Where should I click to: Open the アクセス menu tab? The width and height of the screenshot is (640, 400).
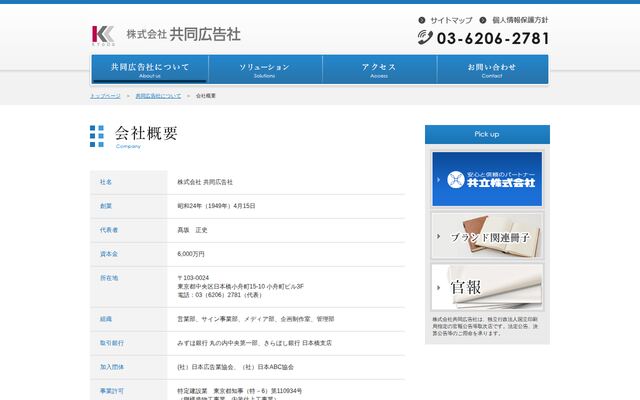[379, 69]
